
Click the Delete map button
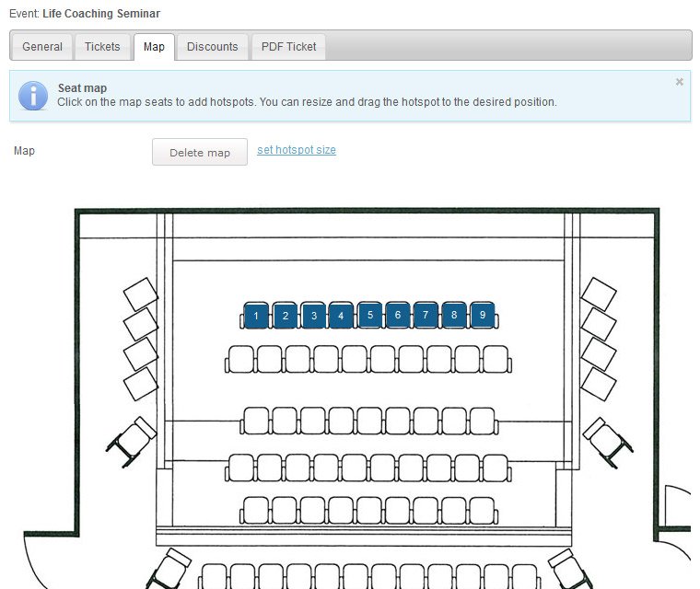pyautogui.click(x=200, y=152)
